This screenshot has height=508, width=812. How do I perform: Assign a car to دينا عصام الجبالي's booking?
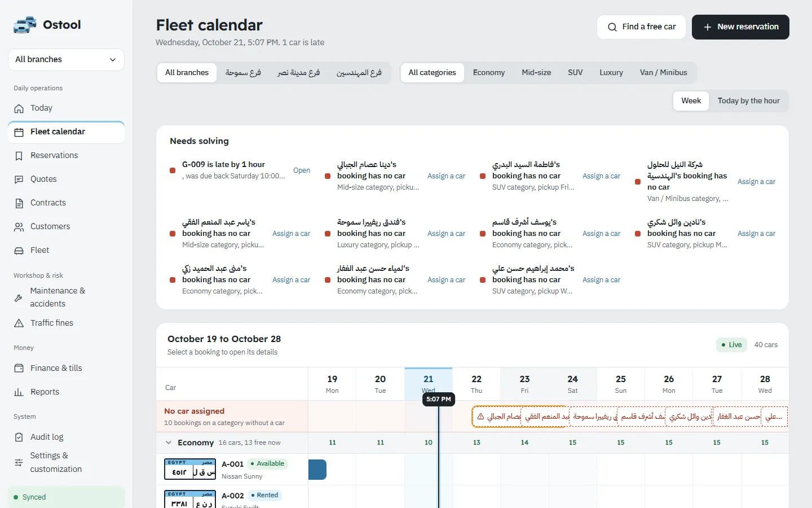coord(446,176)
